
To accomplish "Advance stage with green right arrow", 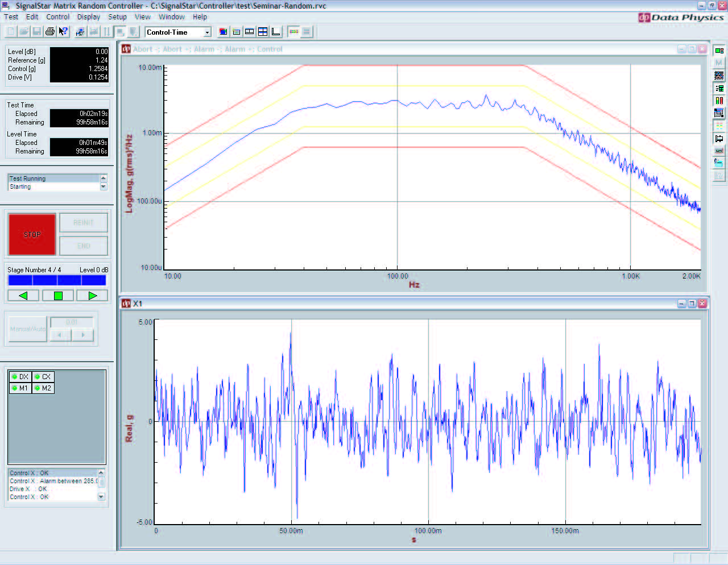I will click(92, 296).
